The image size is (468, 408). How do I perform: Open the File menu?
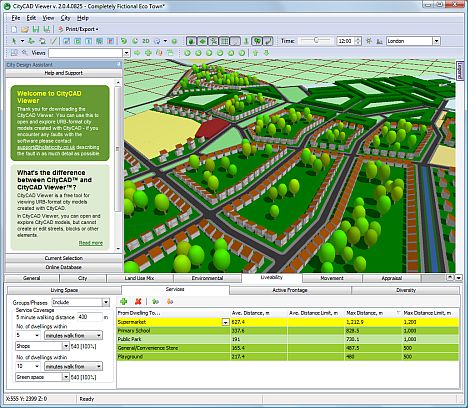coord(16,18)
